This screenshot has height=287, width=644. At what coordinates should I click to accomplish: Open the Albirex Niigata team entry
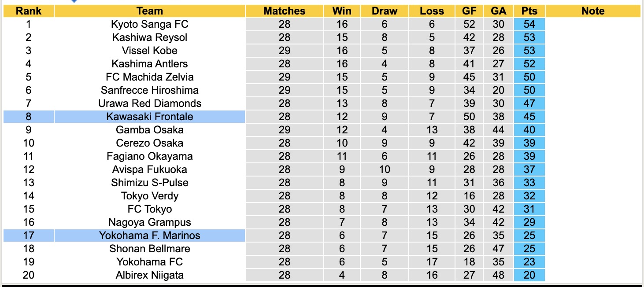[149, 275]
